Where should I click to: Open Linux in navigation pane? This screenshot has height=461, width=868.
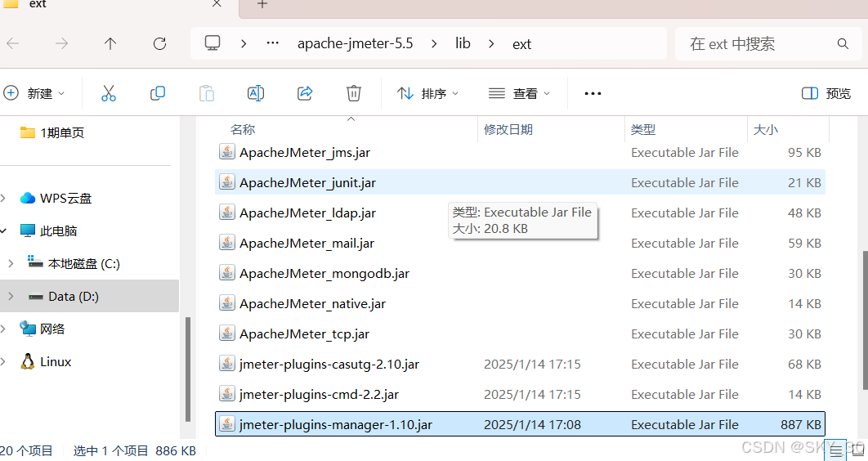point(46,362)
